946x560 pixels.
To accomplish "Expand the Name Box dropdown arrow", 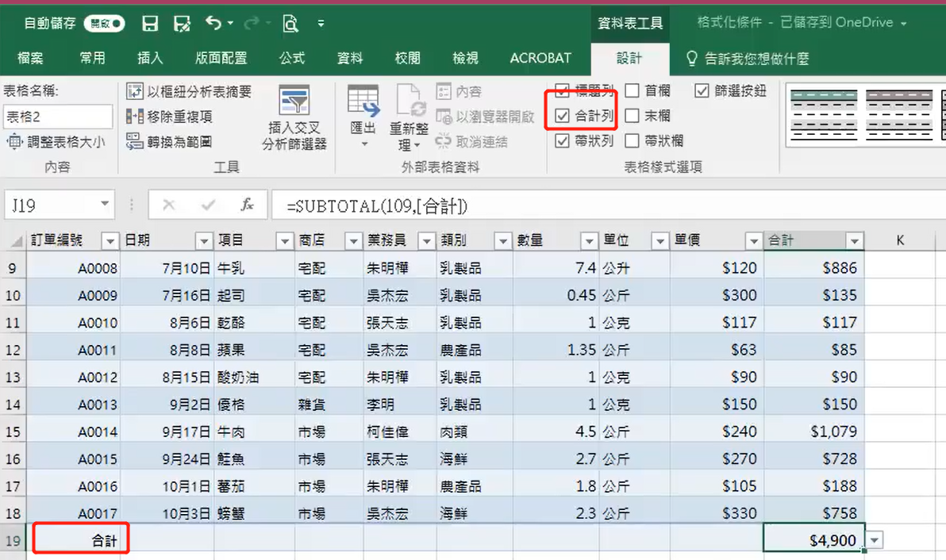I will pos(105,205).
